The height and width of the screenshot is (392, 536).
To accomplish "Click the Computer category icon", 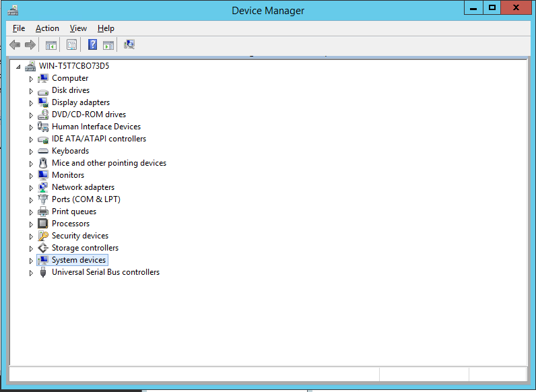I will pos(43,78).
